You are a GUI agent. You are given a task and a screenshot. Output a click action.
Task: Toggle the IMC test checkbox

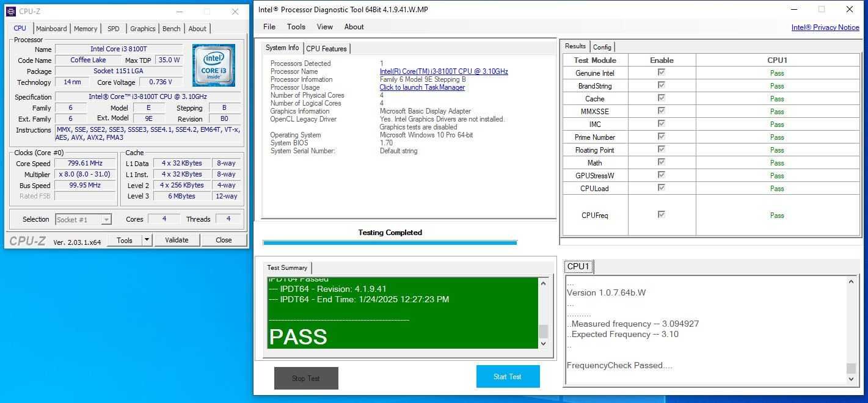coord(661,123)
